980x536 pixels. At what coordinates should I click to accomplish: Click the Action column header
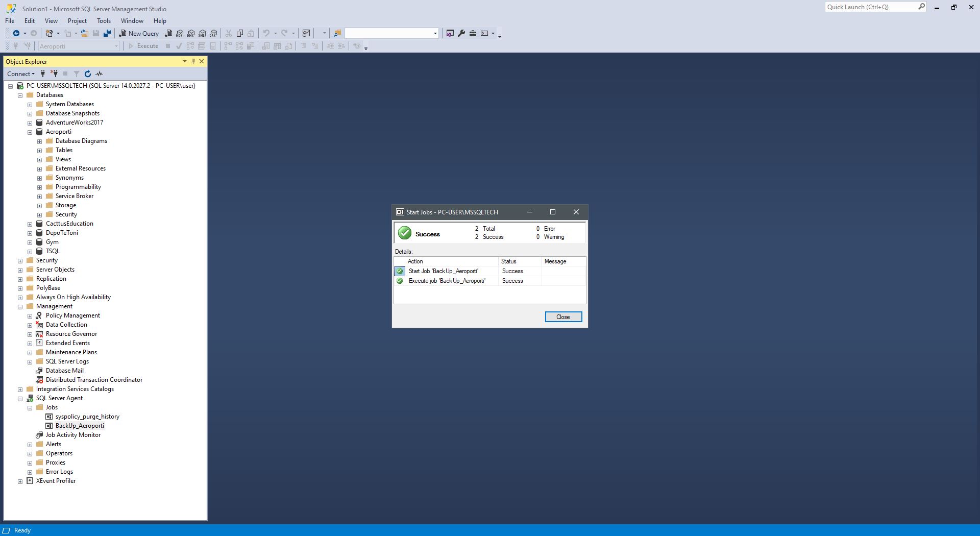pyautogui.click(x=451, y=261)
